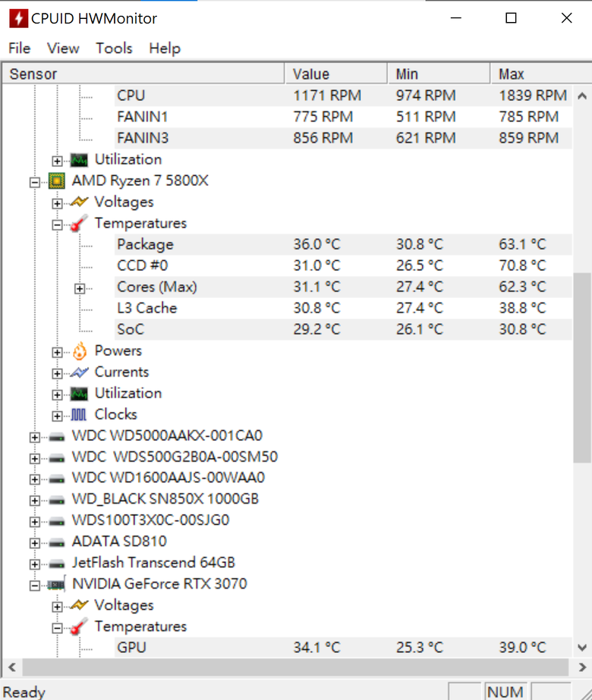Click the Min column header
Viewport: 592px width, 700px height.
point(439,74)
